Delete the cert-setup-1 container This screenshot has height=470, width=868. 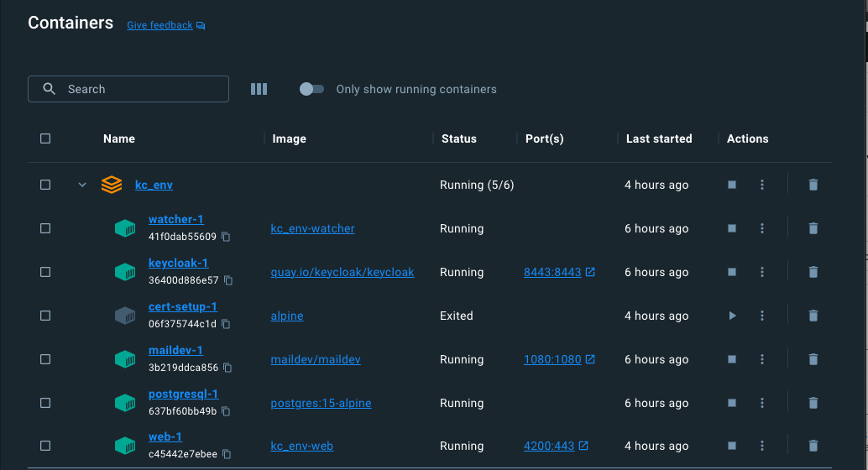(x=813, y=316)
